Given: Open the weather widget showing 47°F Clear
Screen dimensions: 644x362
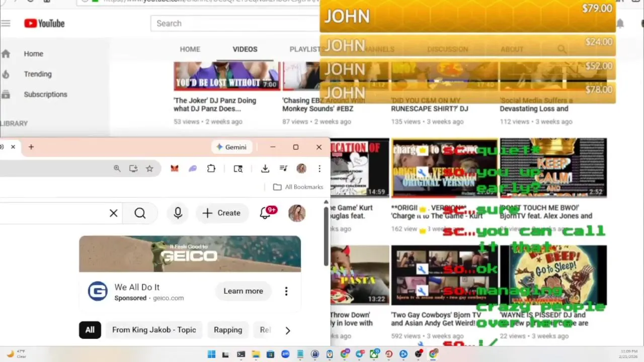Looking at the screenshot, I should click(x=16, y=354).
